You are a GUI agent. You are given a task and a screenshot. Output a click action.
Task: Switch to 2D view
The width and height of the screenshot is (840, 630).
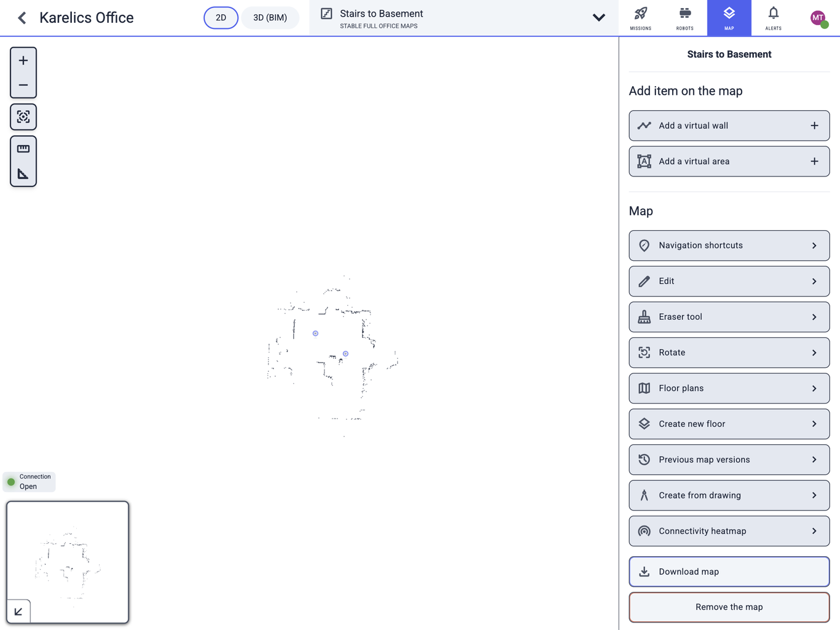pyautogui.click(x=221, y=18)
